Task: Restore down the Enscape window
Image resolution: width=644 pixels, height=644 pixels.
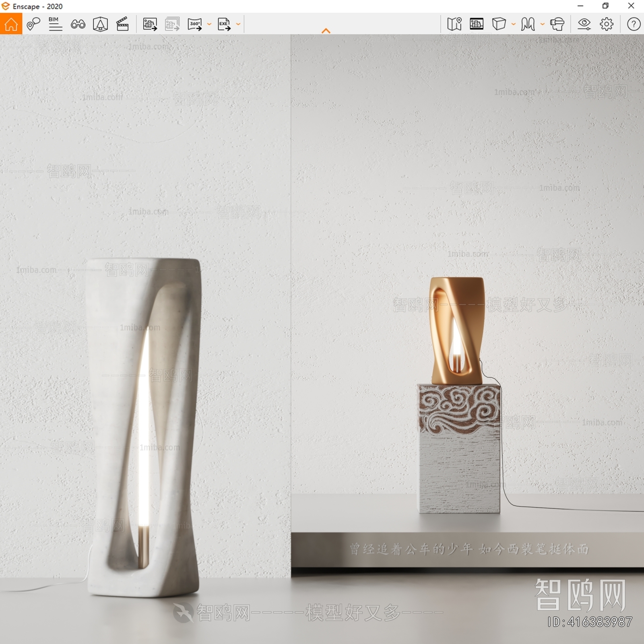Action: [x=605, y=6]
